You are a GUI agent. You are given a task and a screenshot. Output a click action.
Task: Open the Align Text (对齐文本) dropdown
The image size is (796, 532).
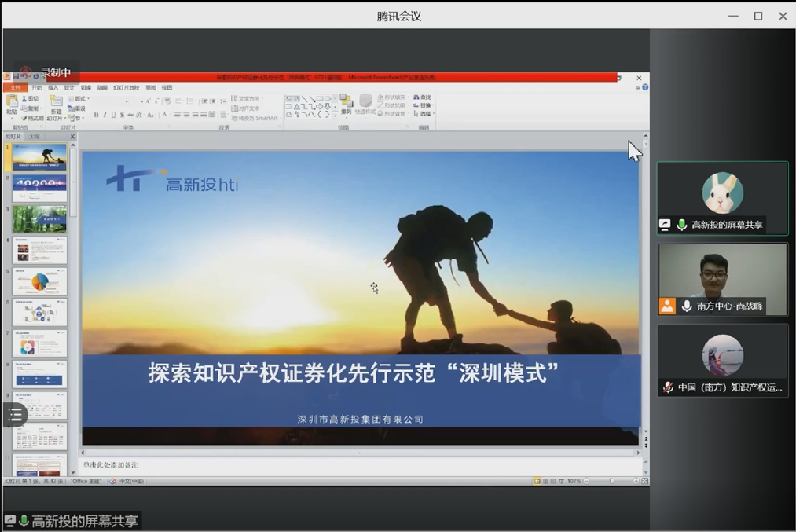247,108
